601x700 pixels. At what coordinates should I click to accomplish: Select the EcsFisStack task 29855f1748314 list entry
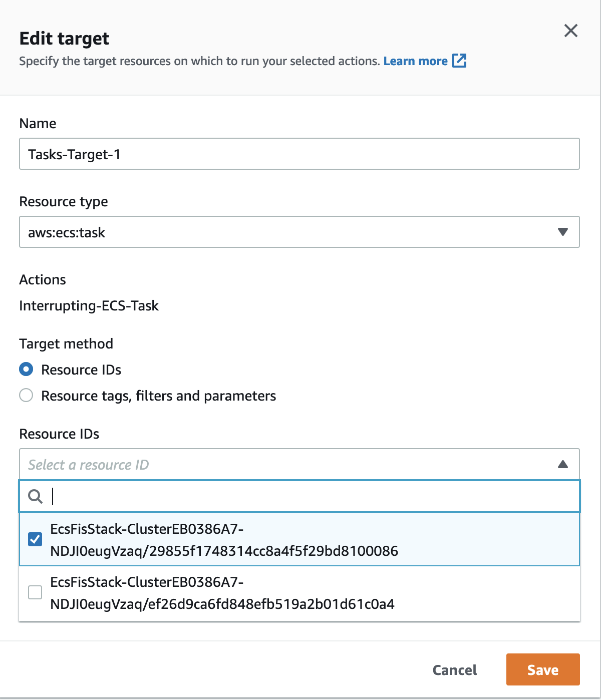[x=299, y=540]
